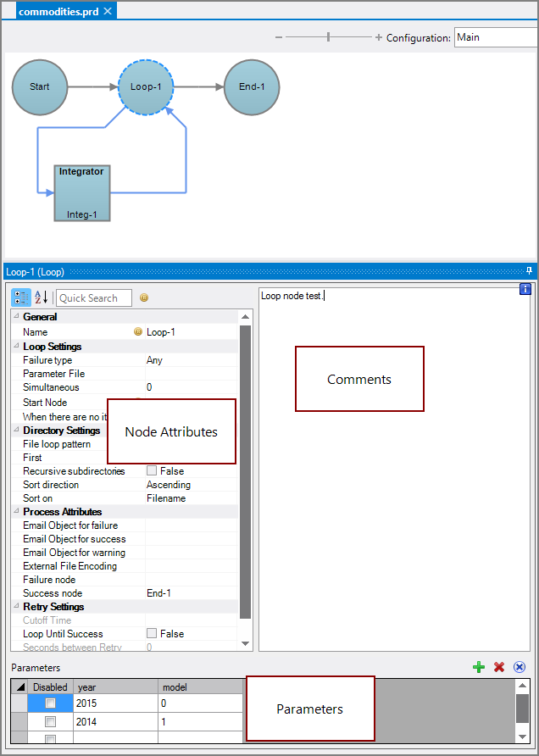Click the Name value Loop-1
539x756 pixels.
(x=160, y=332)
